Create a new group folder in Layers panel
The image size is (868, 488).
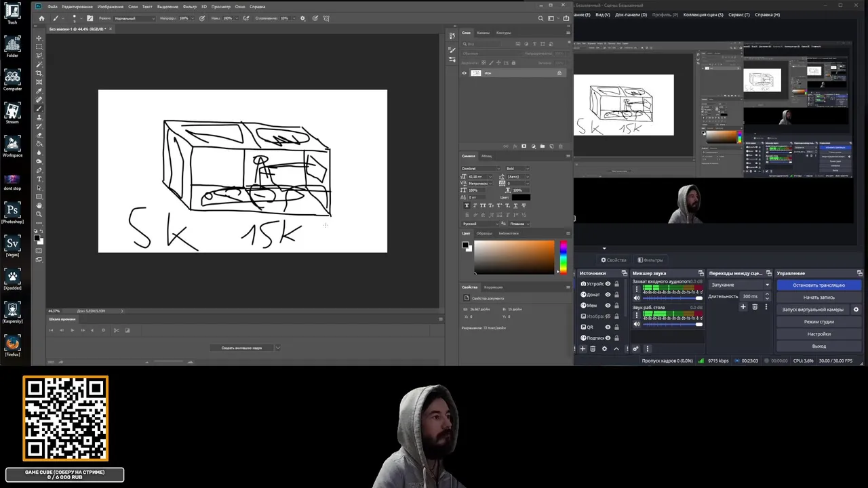click(x=542, y=146)
